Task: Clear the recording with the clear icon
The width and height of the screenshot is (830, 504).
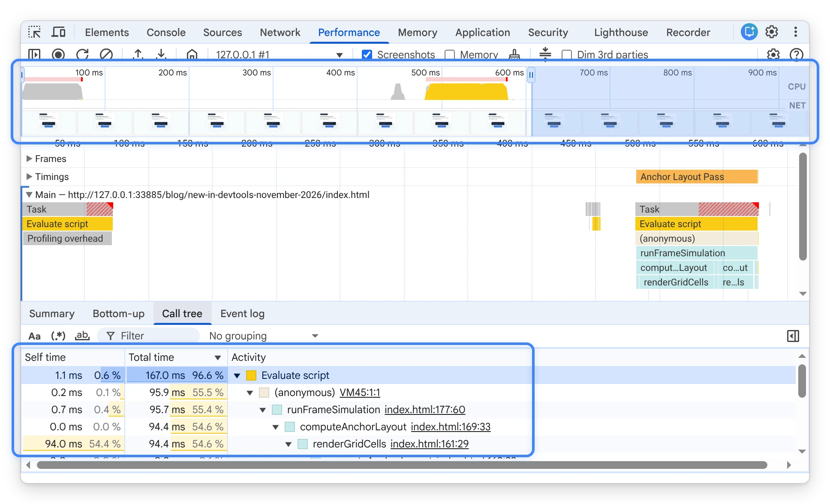Action: [x=106, y=54]
